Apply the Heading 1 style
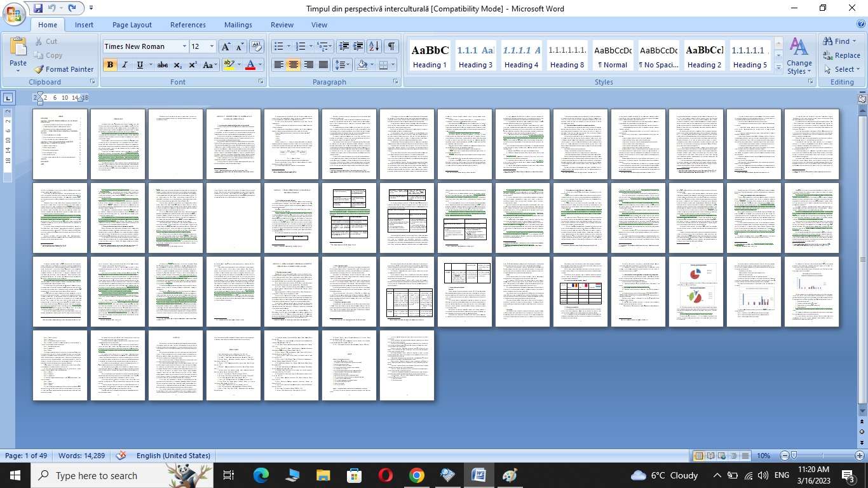This screenshot has height=488, width=868. click(430, 56)
